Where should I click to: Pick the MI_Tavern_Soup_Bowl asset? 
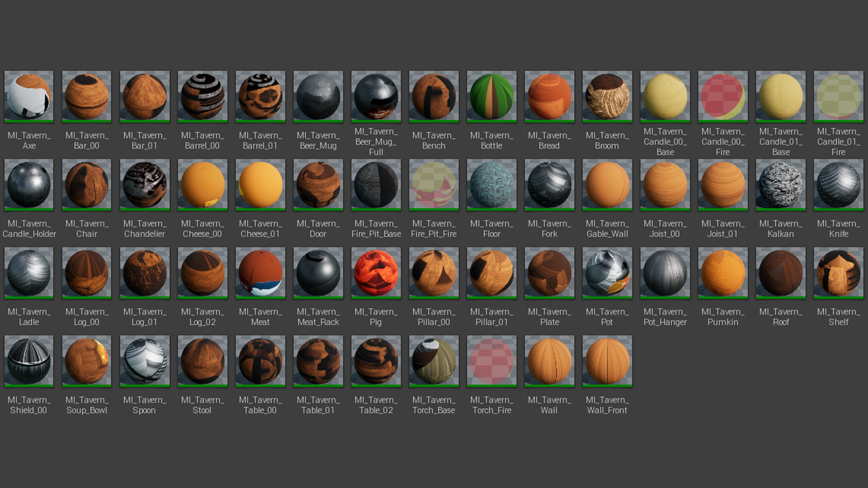(87, 361)
